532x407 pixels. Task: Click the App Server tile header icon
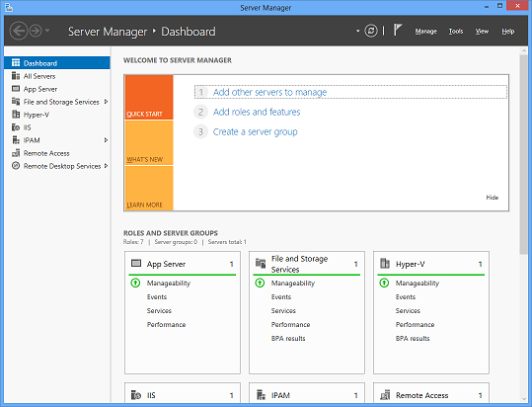point(136,263)
